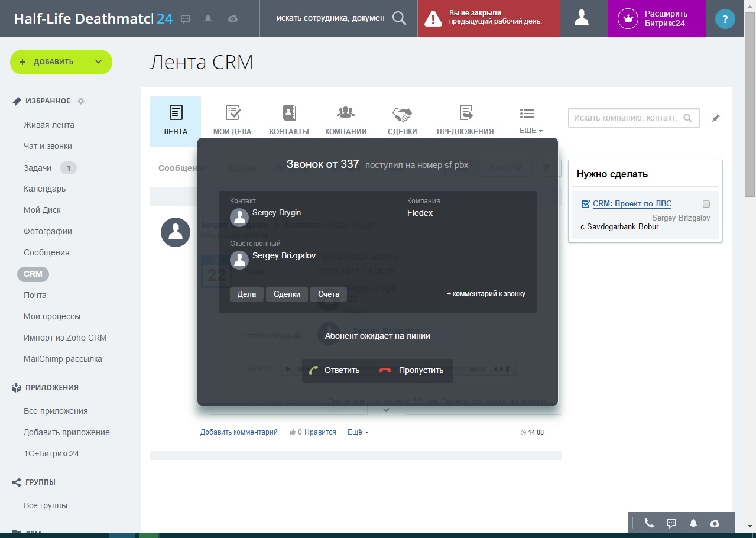Screen dimensions: 756x538
Task: Open the help question mark
Action: point(725,19)
